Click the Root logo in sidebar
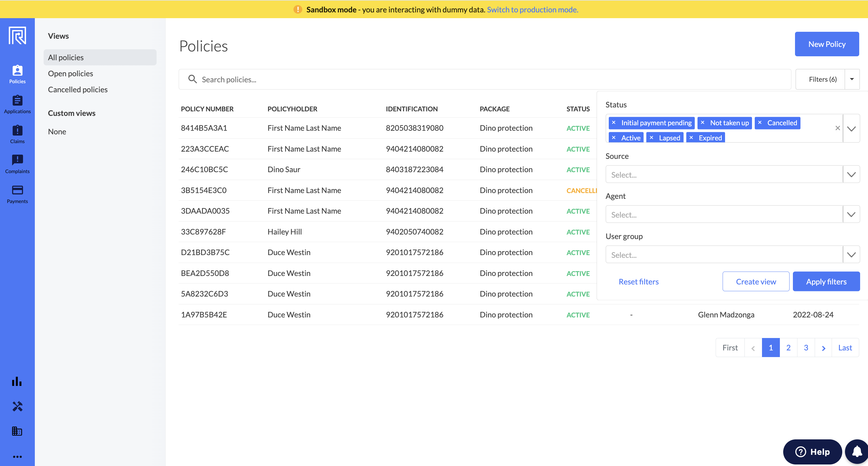The height and width of the screenshot is (466, 868). pyautogui.click(x=17, y=36)
